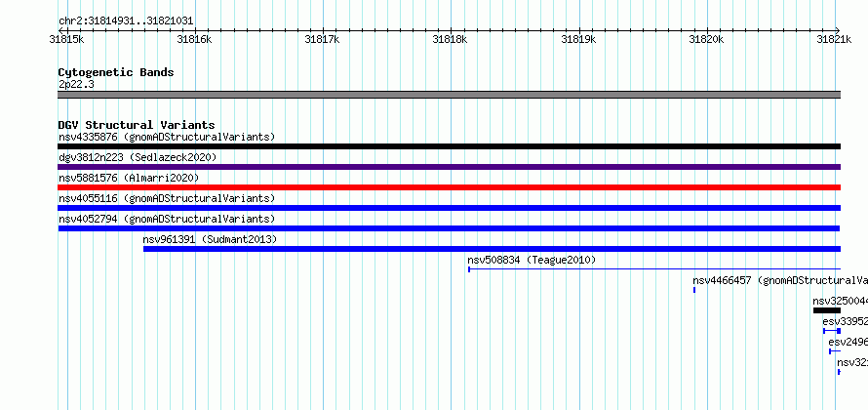Select the purple dgv3812n223 variant bar
The image size is (868, 410).
click(x=449, y=167)
